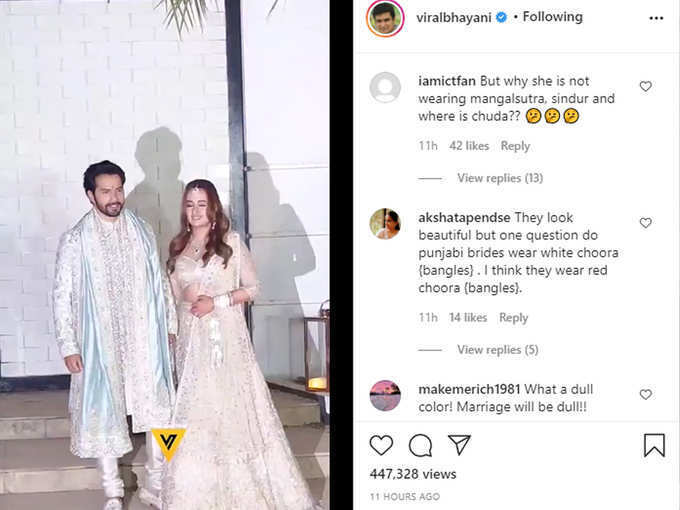Expand View replies (5)

coord(498,350)
